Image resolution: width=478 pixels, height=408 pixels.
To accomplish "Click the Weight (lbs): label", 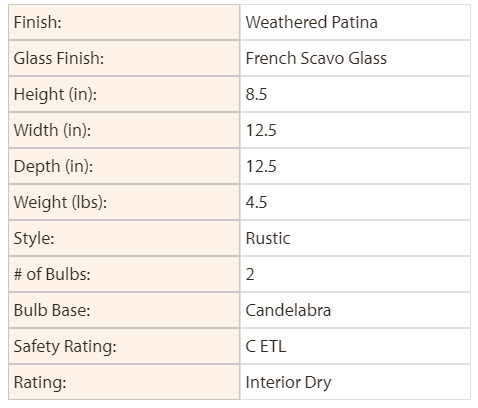I will pyautogui.click(x=60, y=202).
